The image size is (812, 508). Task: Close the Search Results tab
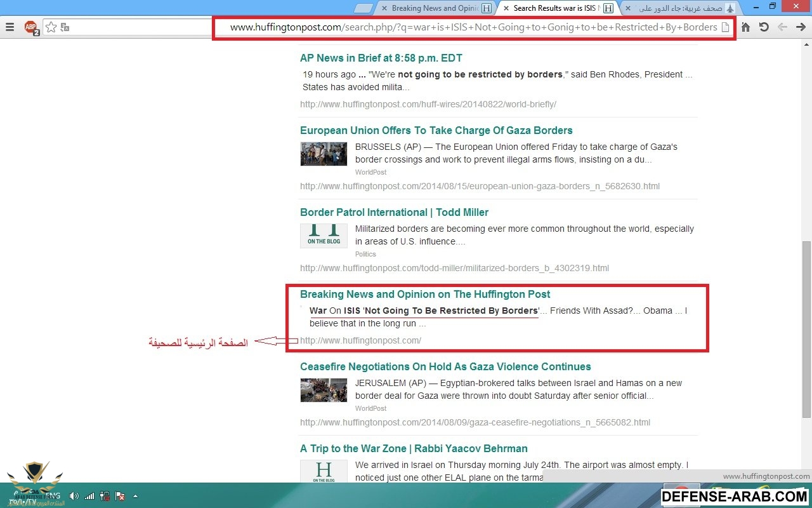tap(506, 8)
